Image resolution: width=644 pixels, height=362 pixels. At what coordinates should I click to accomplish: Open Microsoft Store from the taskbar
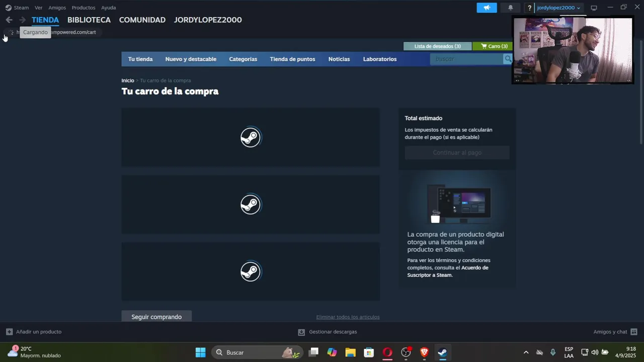tap(369, 352)
